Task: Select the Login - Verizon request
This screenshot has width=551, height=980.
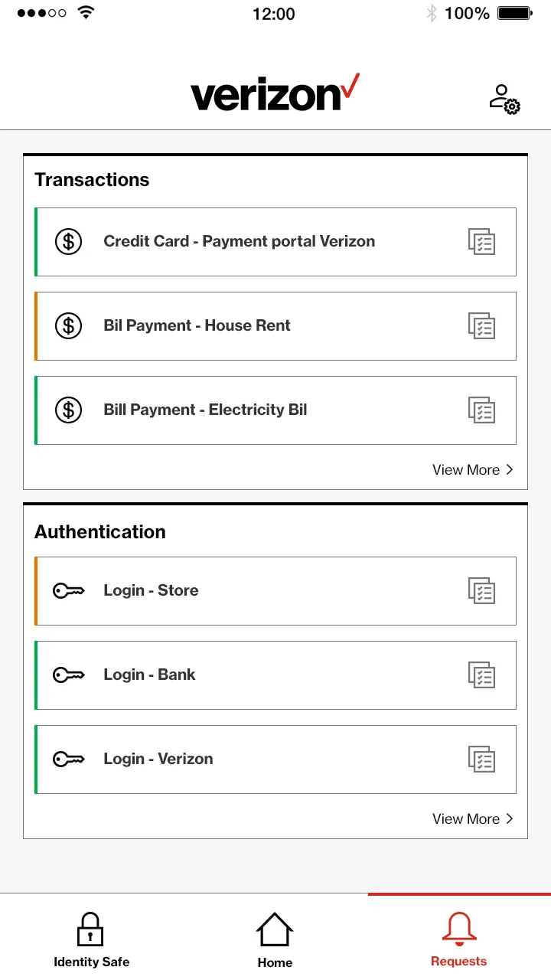Action: (x=158, y=759)
